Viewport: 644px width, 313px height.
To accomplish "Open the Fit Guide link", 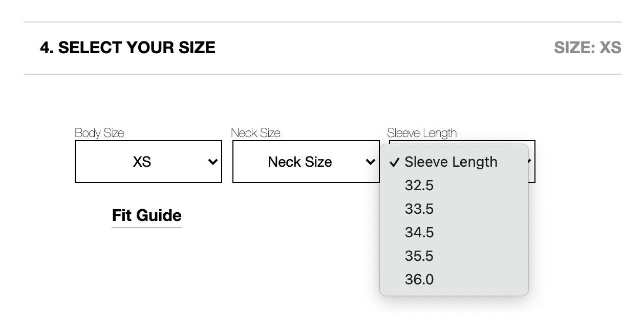I will 147,215.
